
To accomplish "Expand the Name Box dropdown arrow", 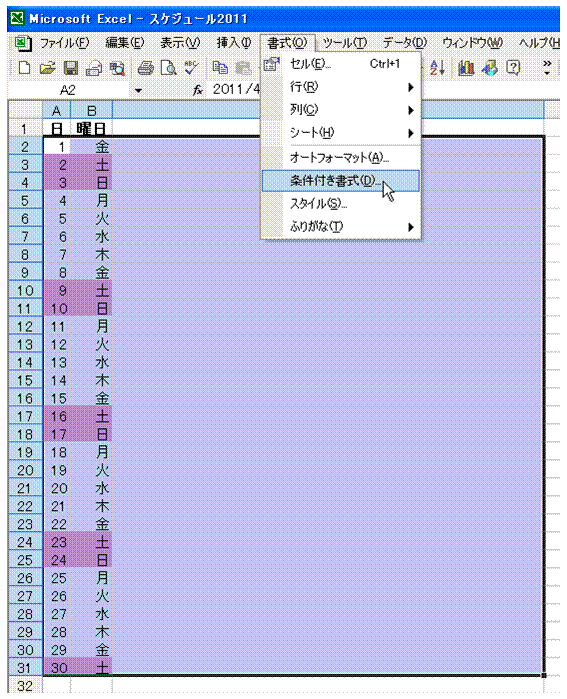I will [x=138, y=90].
